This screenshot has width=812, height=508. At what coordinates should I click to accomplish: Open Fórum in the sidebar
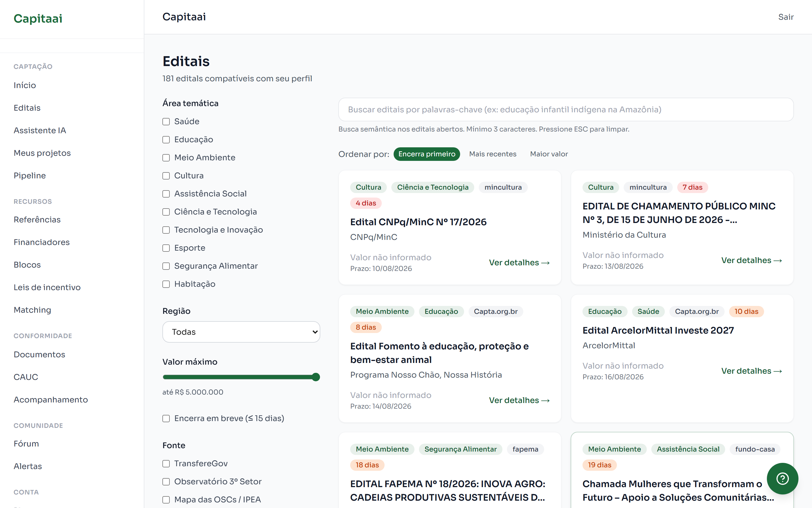(26, 443)
